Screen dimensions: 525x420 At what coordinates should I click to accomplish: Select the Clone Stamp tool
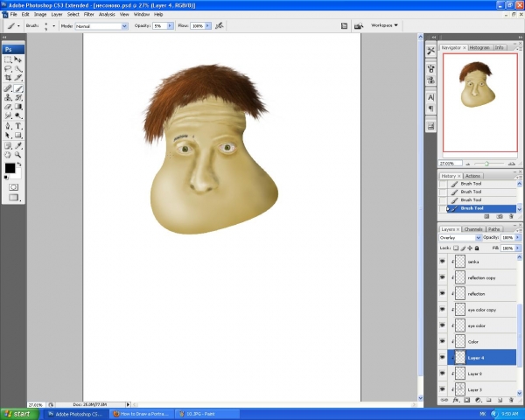pyautogui.click(x=8, y=97)
